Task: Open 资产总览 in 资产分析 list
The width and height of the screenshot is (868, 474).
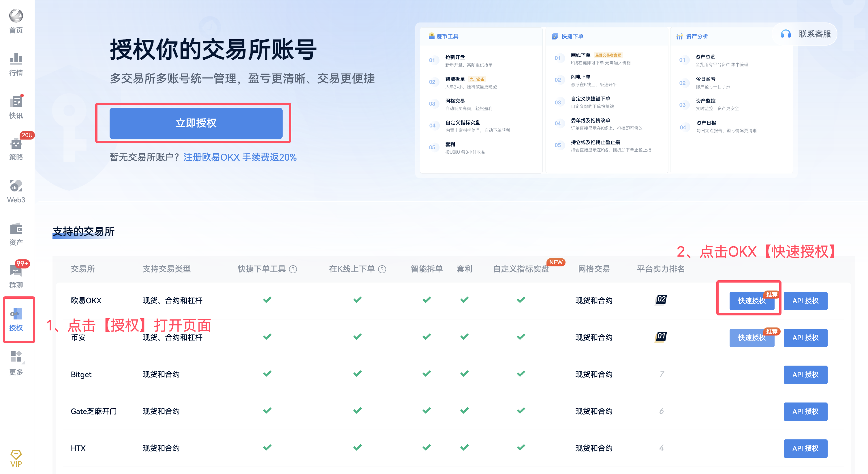Action: (x=706, y=57)
